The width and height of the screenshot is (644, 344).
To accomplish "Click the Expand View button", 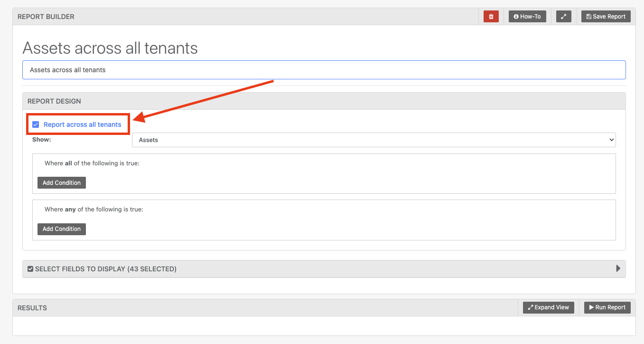I will pyautogui.click(x=548, y=307).
